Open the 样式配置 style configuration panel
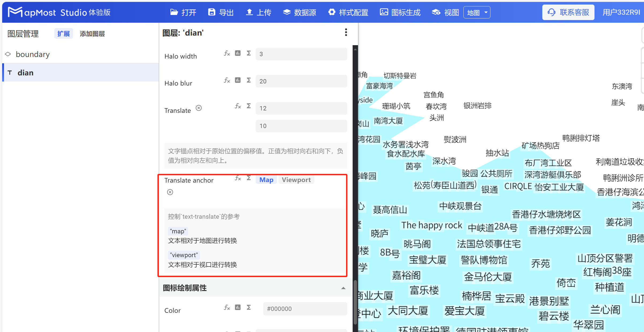Viewport: 644px width, 332px height. pyautogui.click(x=348, y=12)
